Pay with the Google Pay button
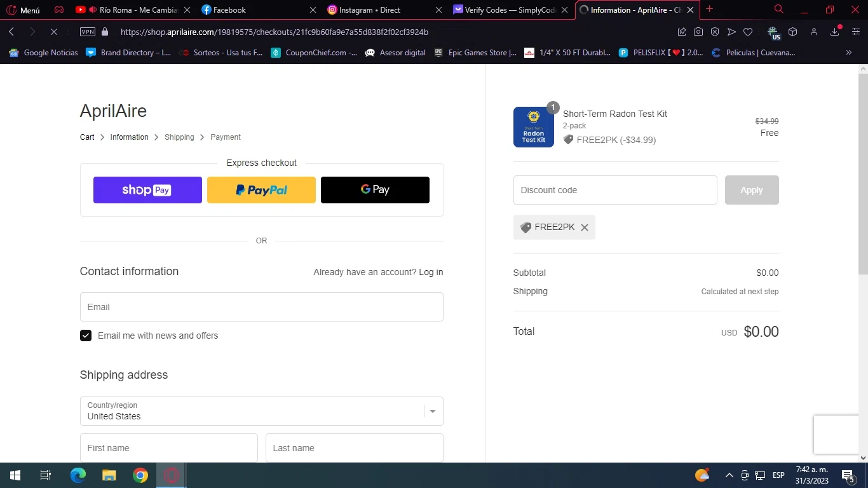868x488 pixels. coord(375,190)
